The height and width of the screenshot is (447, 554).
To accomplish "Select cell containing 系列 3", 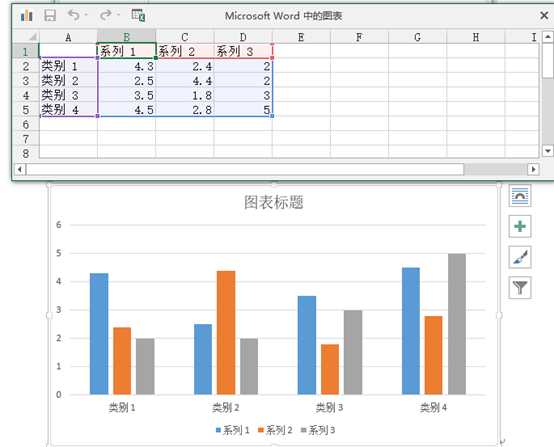I will point(243,51).
